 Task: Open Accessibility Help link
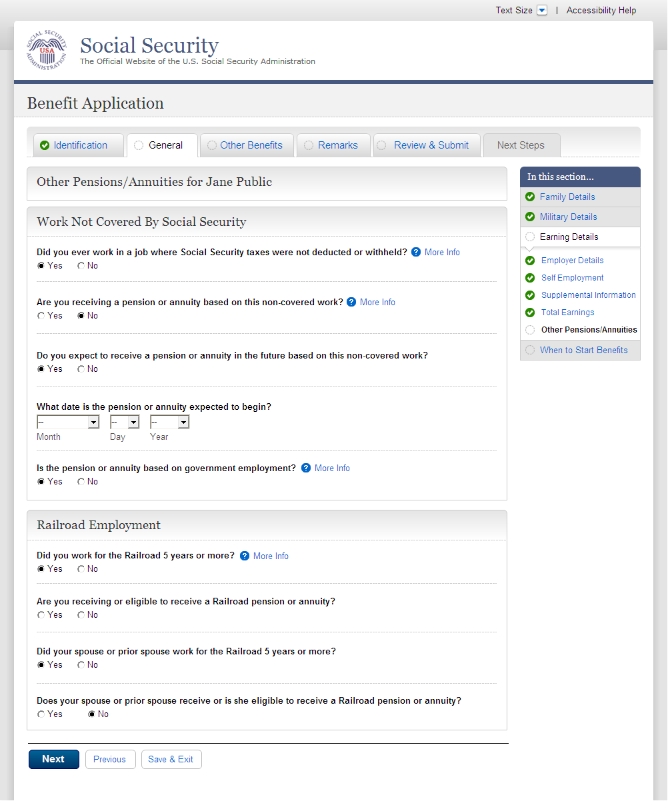pos(601,10)
